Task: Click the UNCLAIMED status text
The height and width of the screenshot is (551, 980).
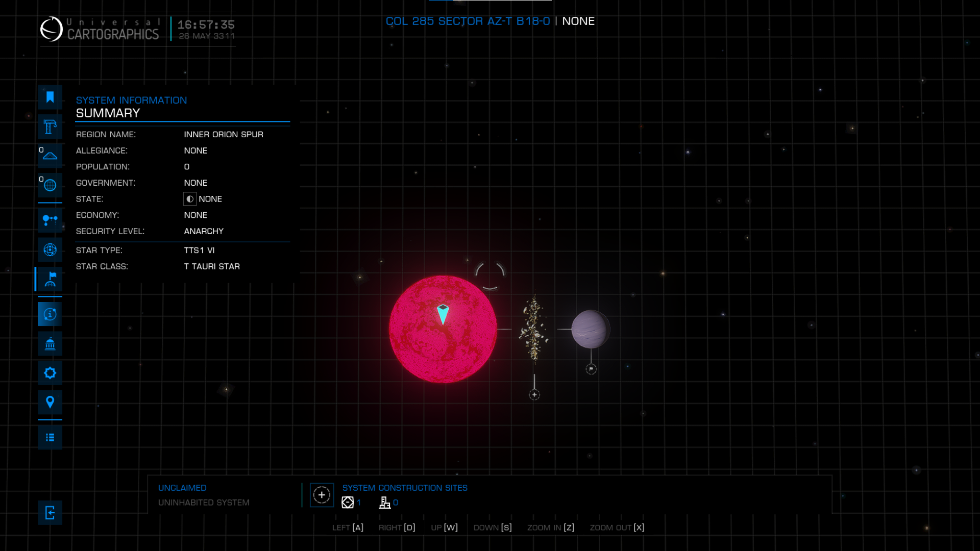Action: pos(182,488)
